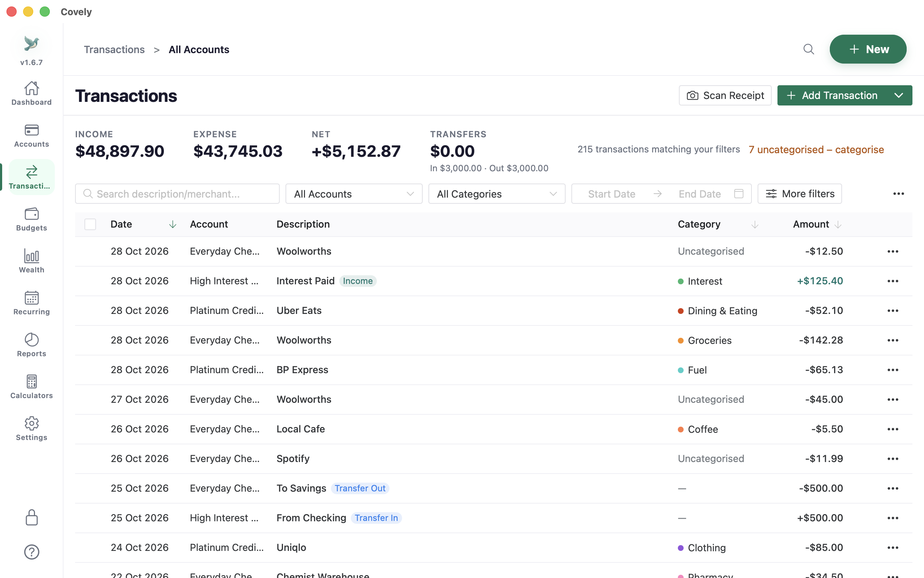The width and height of the screenshot is (924, 578).
Task: Sort by the Date column arrow
Action: coord(173,224)
